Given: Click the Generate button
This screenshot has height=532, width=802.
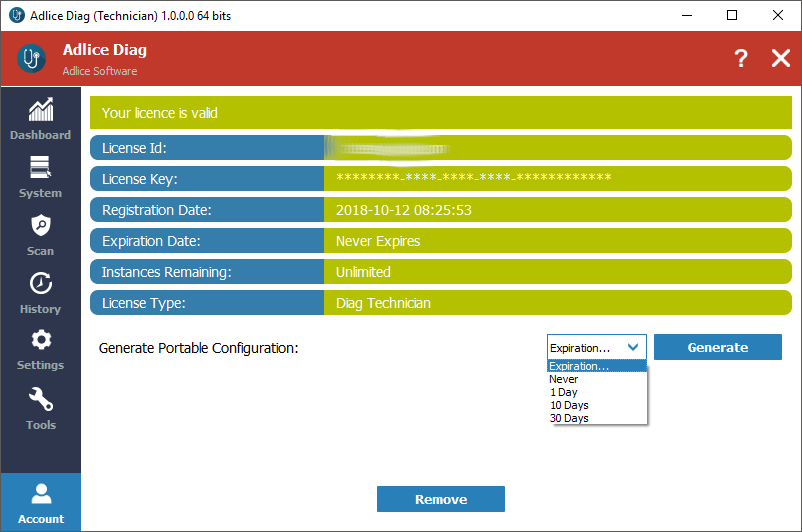Looking at the screenshot, I should pyautogui.click(x=717, y=347).
